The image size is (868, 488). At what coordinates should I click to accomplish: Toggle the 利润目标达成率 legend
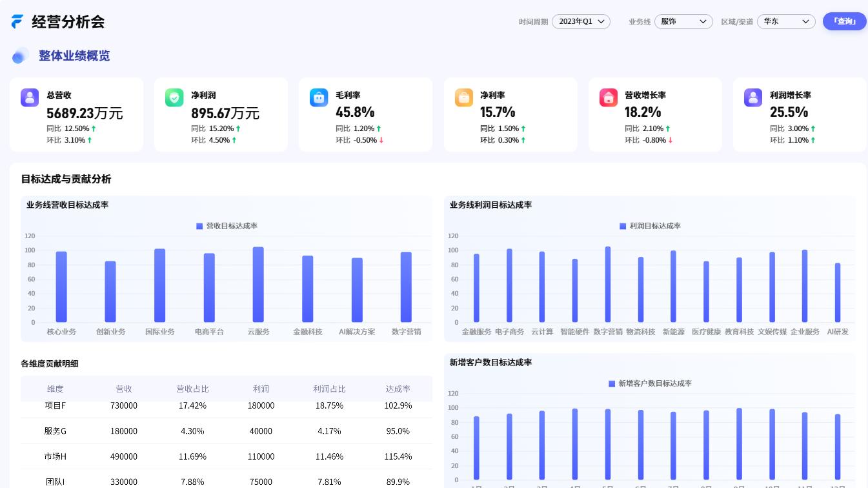pyautogui.click(x=650, y=226)
